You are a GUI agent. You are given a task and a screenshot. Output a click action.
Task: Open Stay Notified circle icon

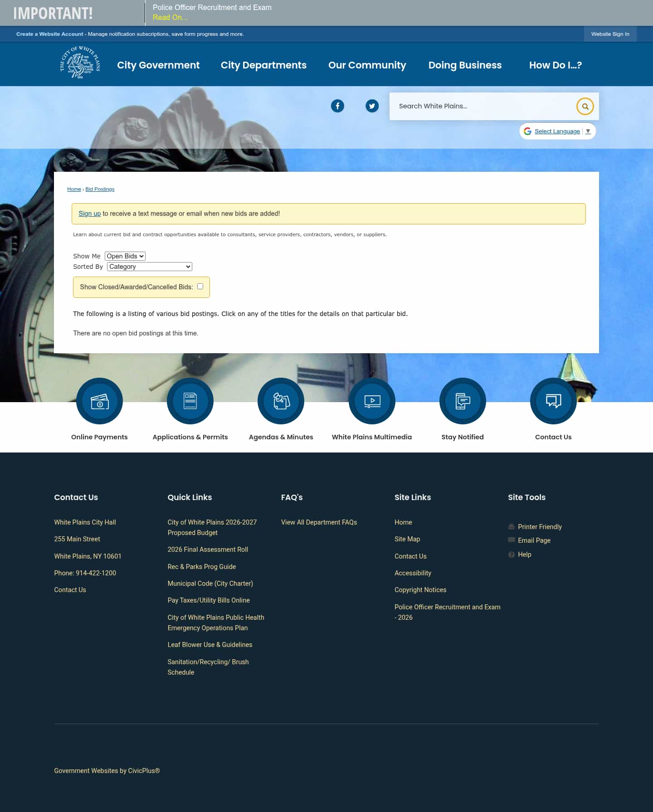tap(463, 401)
